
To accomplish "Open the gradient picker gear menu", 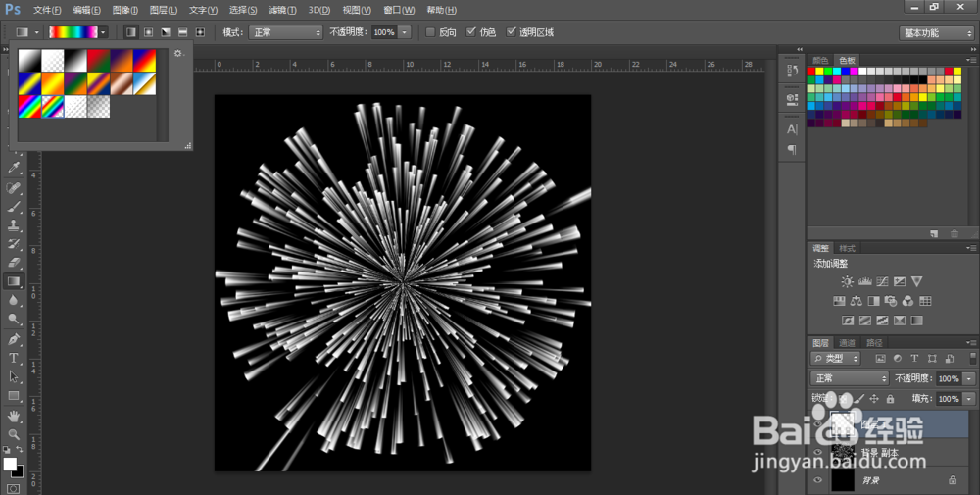I will (x=178, y=54).
